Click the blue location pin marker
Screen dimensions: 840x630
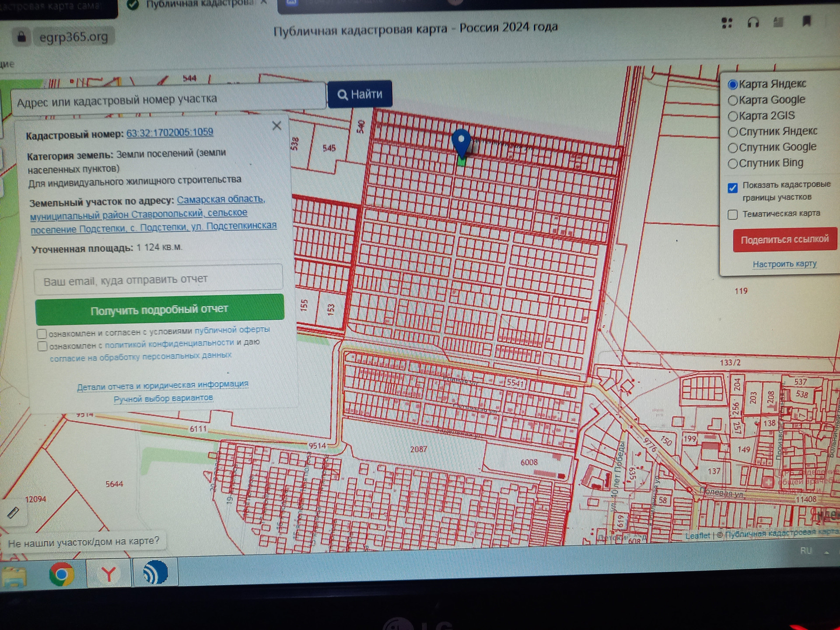click(x=461, y=142)
